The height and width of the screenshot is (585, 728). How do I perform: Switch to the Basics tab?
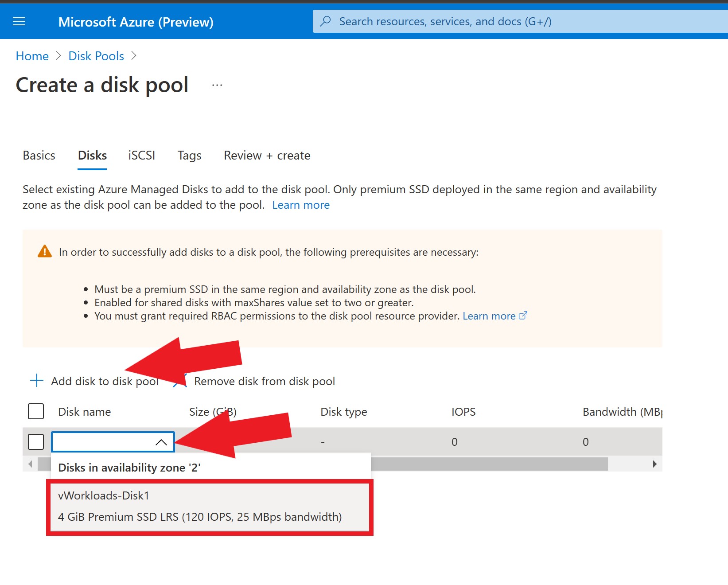click(x=39, y=155)
